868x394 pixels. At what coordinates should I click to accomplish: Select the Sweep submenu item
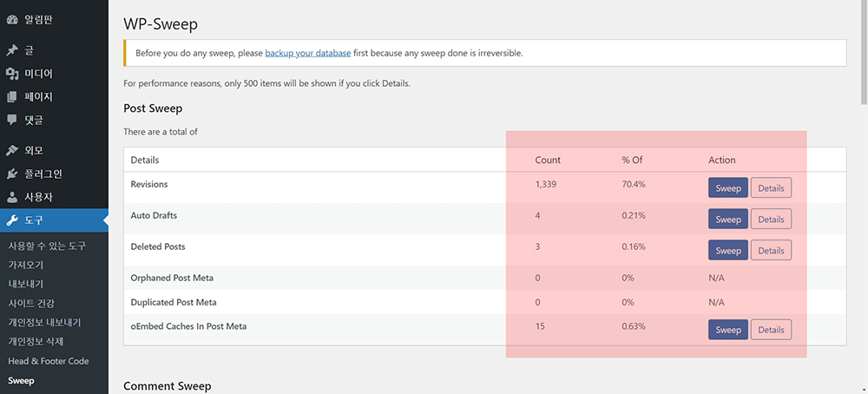click(21, 381)
